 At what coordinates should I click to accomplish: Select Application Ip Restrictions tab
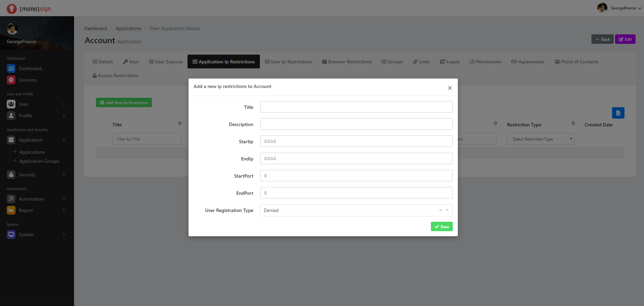pos(224,62)
